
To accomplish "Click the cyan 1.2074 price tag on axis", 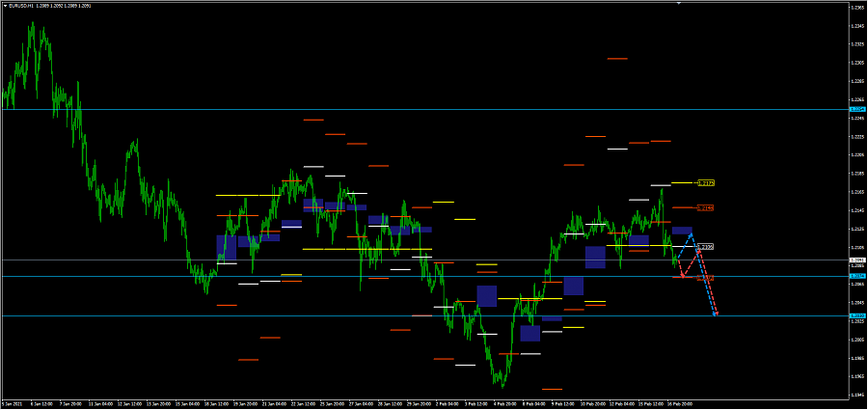I will point(857,276).
